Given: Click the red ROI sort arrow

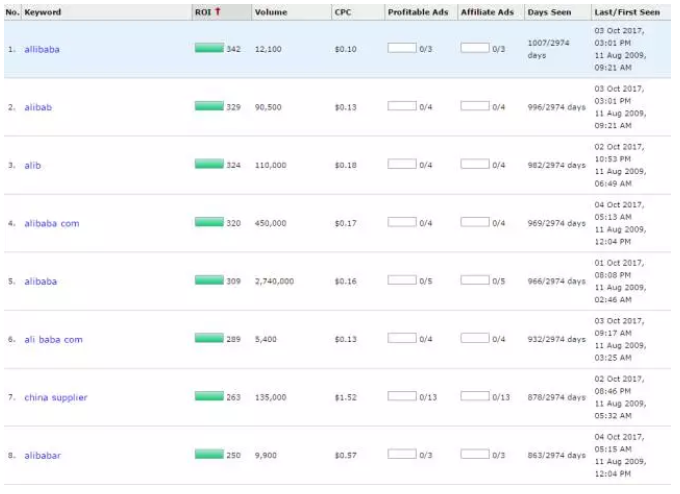Looking at the screenshot, I should click(x=218, y=12).
